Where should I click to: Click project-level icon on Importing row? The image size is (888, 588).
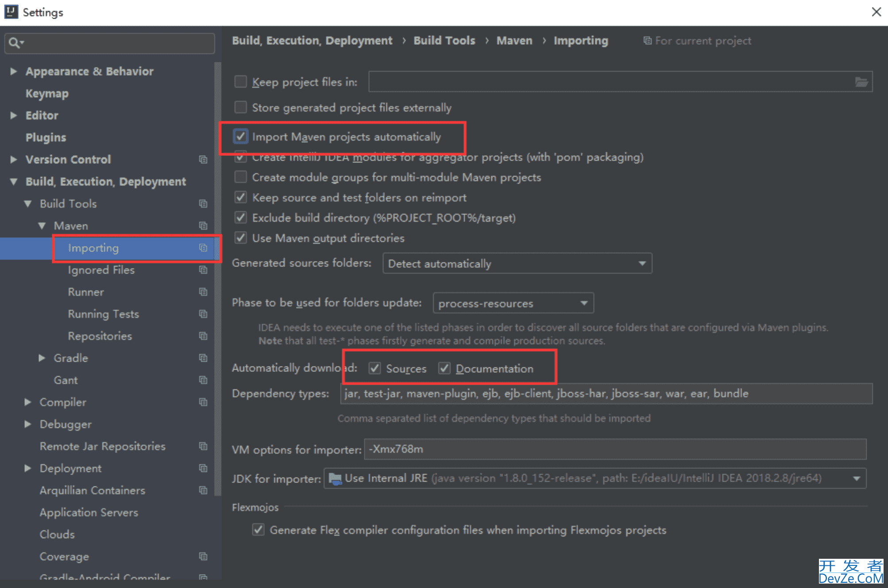point(203,248)
